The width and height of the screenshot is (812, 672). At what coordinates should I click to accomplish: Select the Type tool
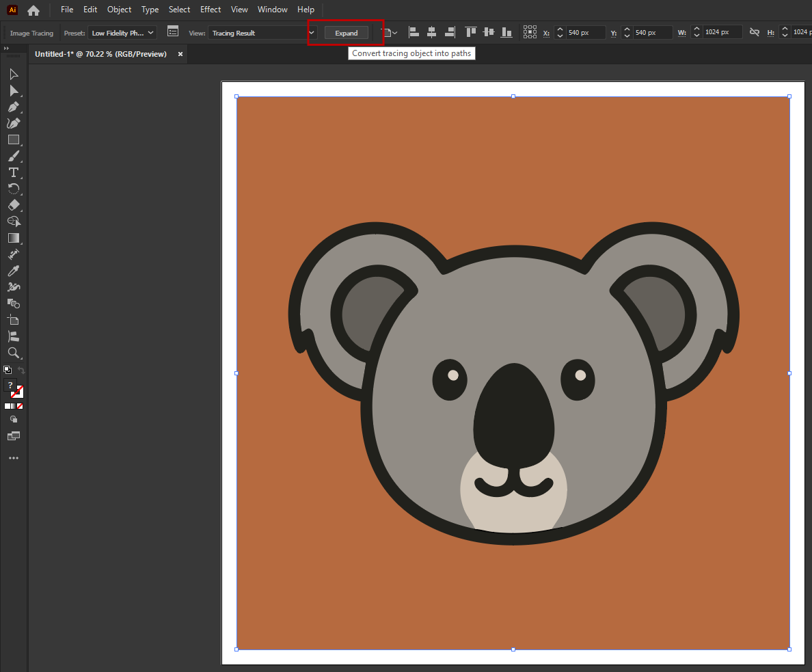pos(13,172)
